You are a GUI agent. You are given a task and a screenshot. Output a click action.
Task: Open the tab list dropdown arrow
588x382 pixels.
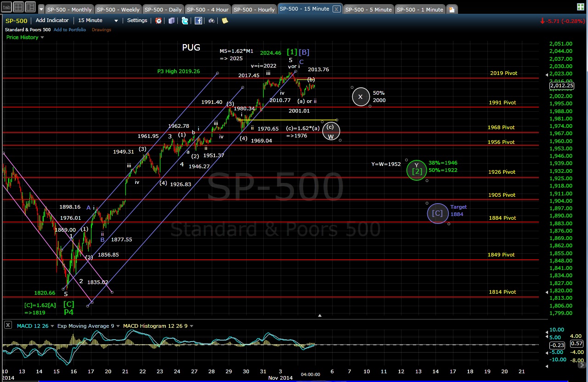pyautogui.click(x=41, y=9)
